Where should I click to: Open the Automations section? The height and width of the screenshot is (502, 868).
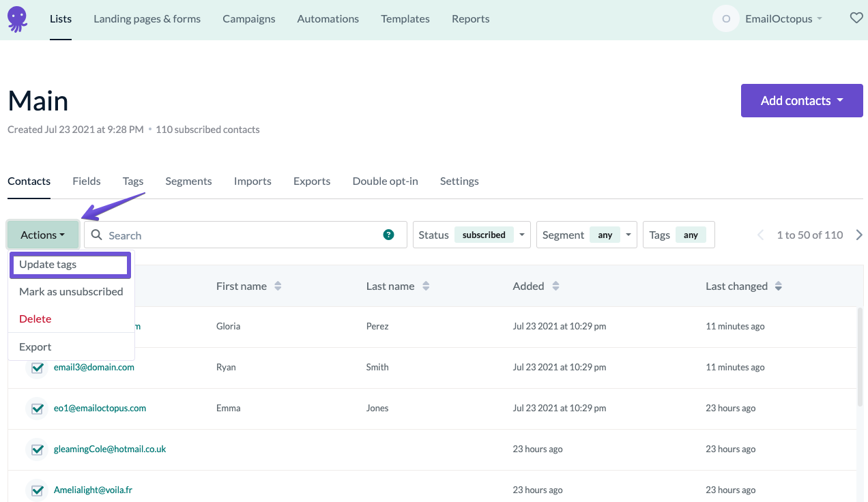click(328, 19)
